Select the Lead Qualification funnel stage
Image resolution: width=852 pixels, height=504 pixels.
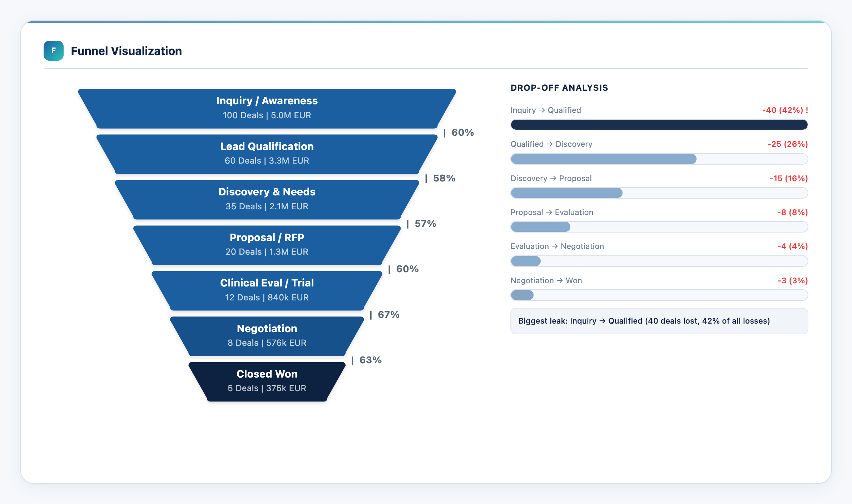click(267, 154)
